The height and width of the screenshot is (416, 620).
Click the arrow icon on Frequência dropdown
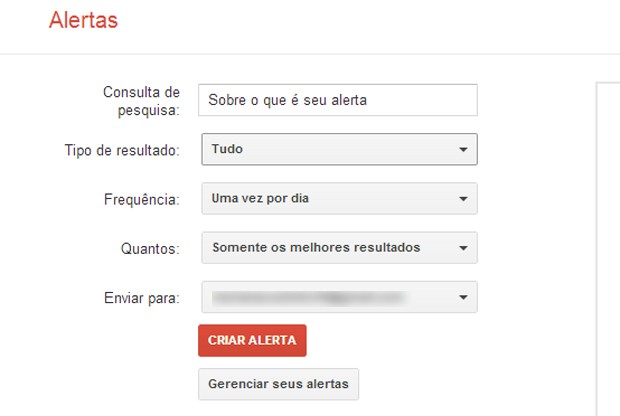463,199
